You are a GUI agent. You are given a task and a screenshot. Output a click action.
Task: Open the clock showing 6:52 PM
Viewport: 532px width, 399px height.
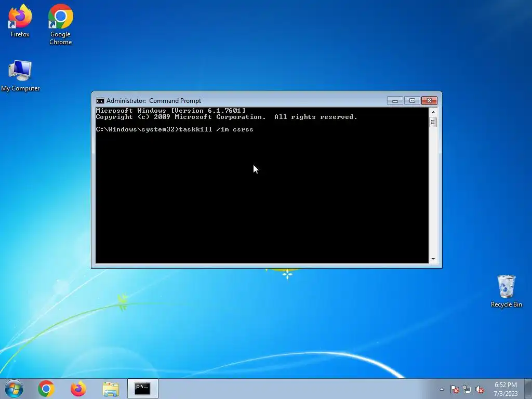(506, 389)
